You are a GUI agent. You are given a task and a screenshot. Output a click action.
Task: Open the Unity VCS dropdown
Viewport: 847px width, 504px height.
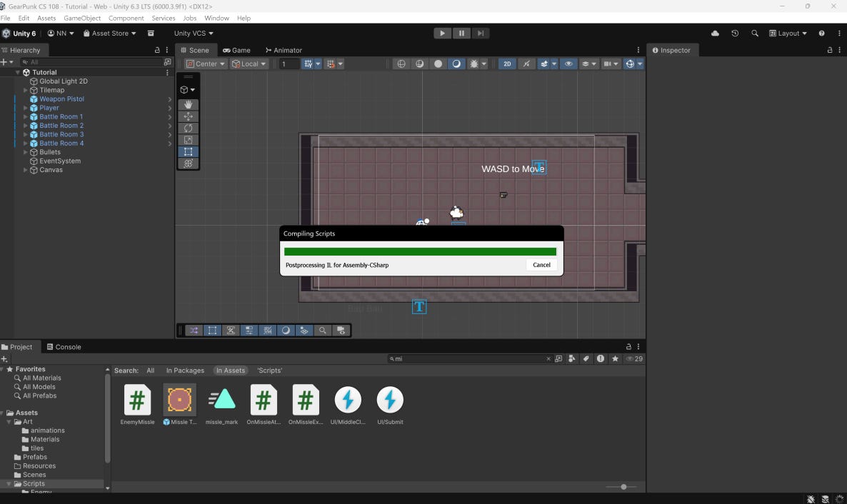click(x=194, y=34)
